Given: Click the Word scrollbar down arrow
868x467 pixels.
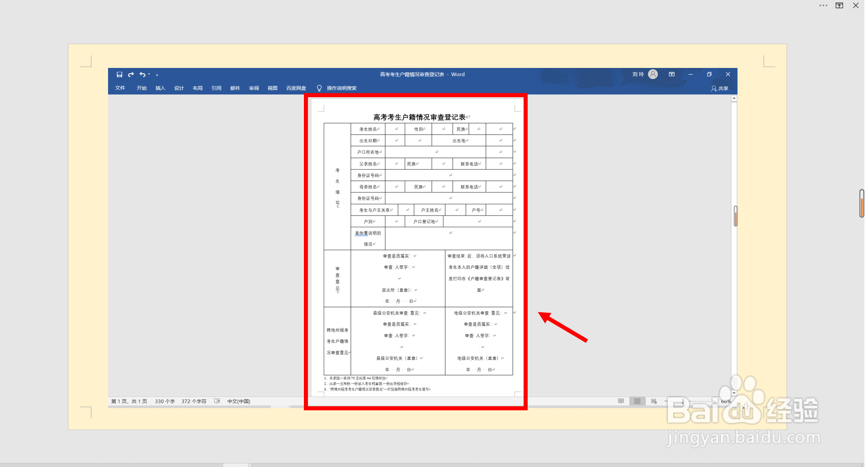Looking at the screenshot, I should [x=734, y=393].
